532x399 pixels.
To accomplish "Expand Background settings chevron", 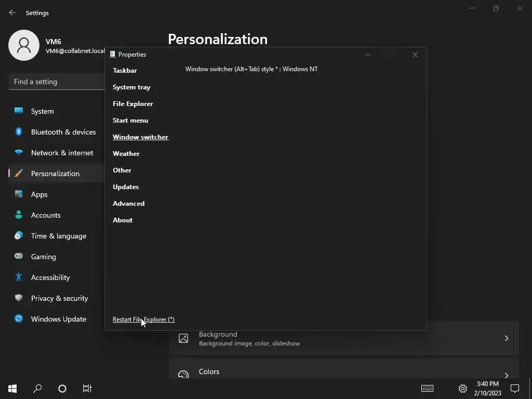I will [x=506, y=338].
